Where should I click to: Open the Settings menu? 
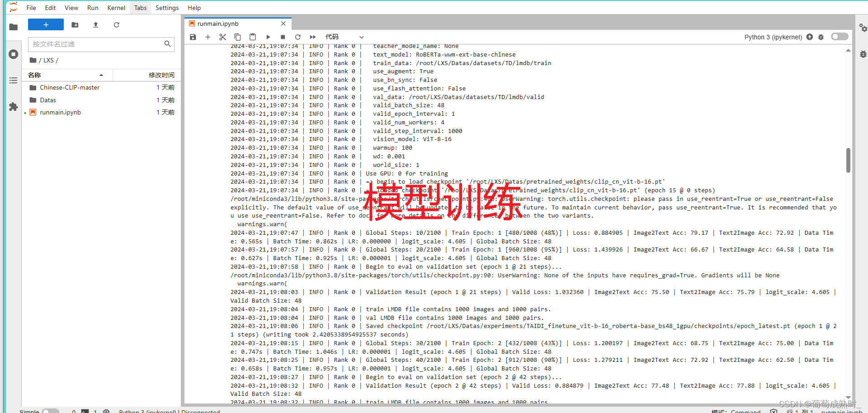[167, 8]
